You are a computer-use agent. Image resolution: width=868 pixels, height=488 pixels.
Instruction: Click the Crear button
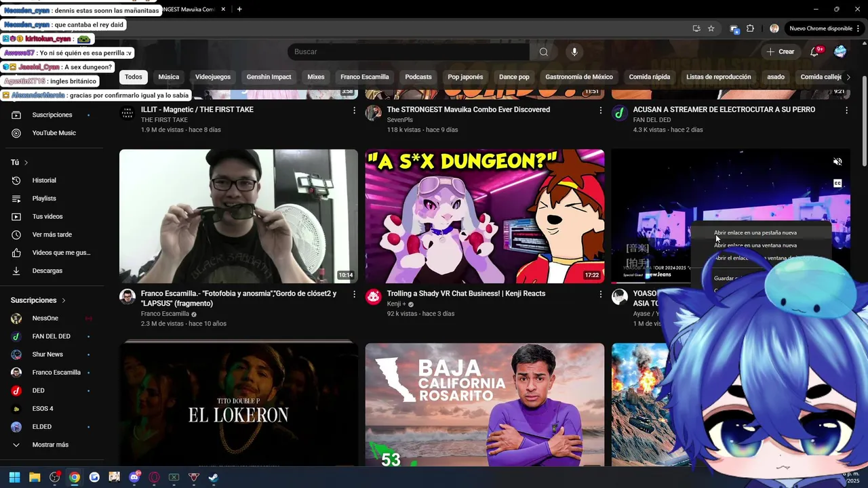[780, 52]
